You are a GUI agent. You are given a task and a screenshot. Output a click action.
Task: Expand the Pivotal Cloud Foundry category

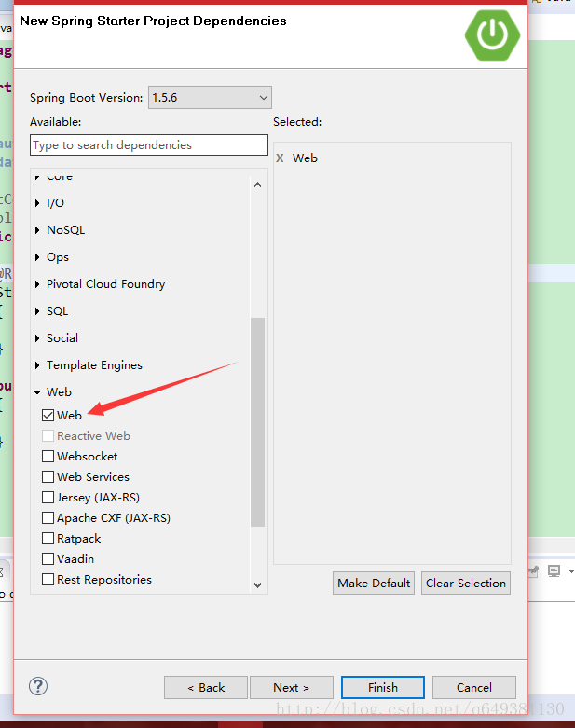pyautogui.click(x=37, y=284)
